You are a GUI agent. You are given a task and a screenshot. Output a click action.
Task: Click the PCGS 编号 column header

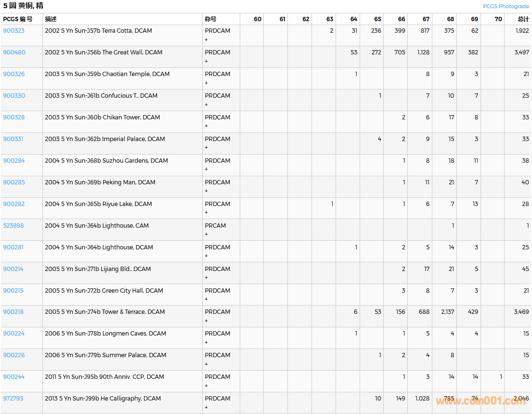[x=18, y=19]
